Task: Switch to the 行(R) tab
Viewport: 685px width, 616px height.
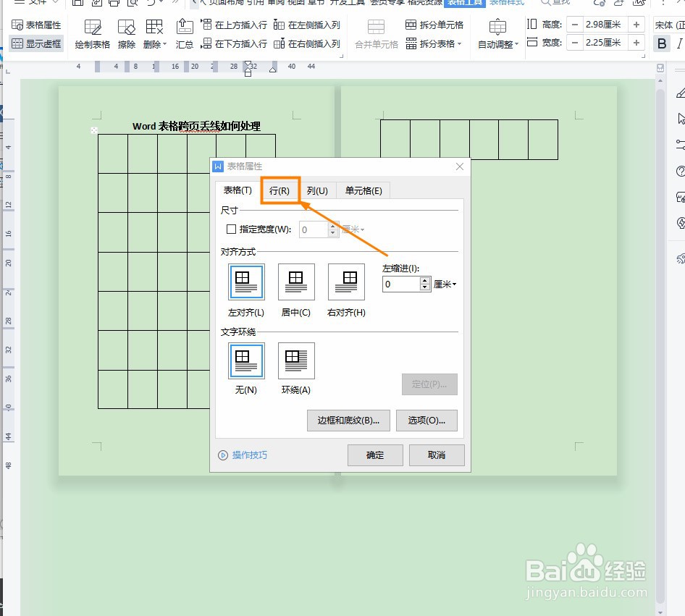Action: pos(280,191)
